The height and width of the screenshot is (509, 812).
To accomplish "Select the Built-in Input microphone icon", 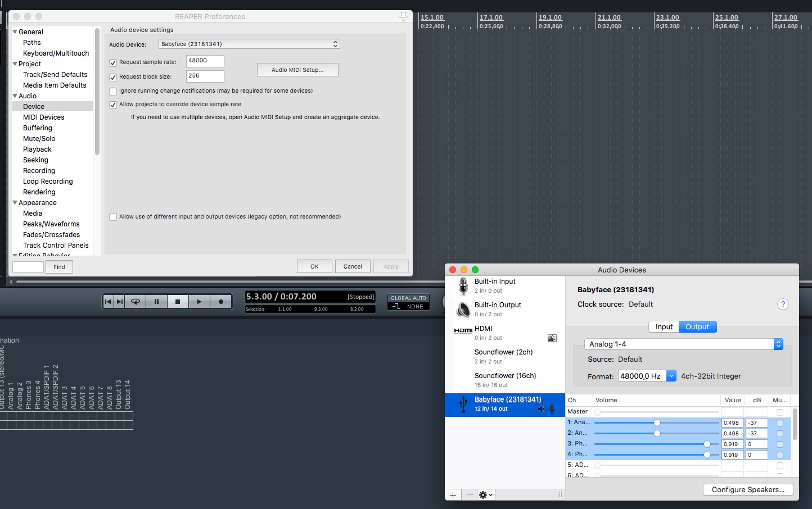I will 463,286.
